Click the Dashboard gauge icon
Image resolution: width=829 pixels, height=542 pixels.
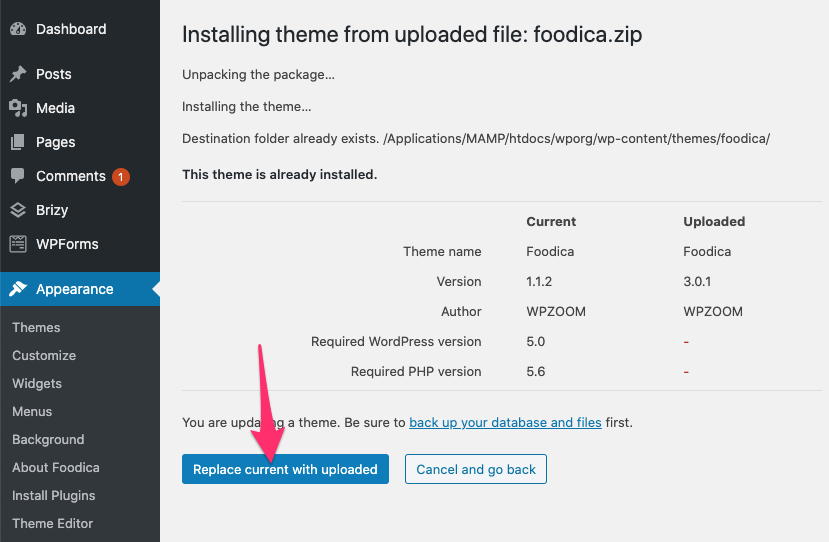coord(18,29)
